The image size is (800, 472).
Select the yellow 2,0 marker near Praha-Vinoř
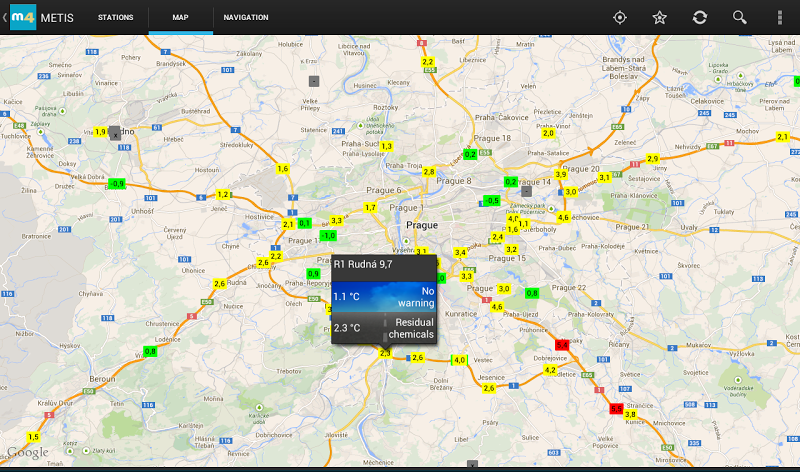tap(548, 133)
